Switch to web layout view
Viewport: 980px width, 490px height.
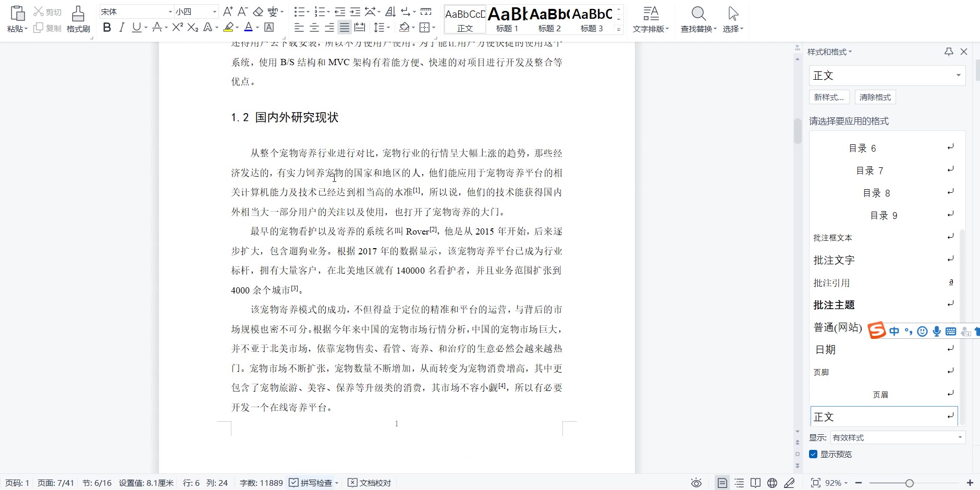[772, 483]
